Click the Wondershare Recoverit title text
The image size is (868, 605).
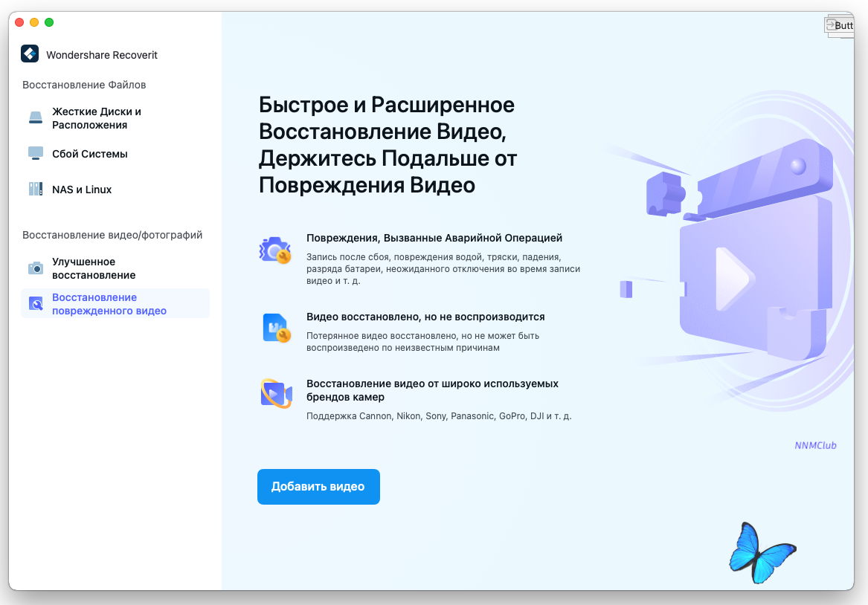click(102, 55)
